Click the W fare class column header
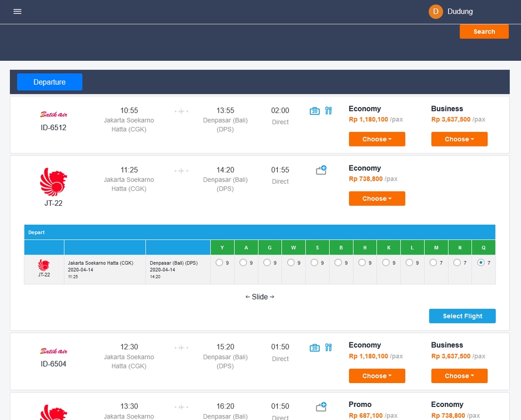Viewport: 521px width, 420px height. pos(294,247)
